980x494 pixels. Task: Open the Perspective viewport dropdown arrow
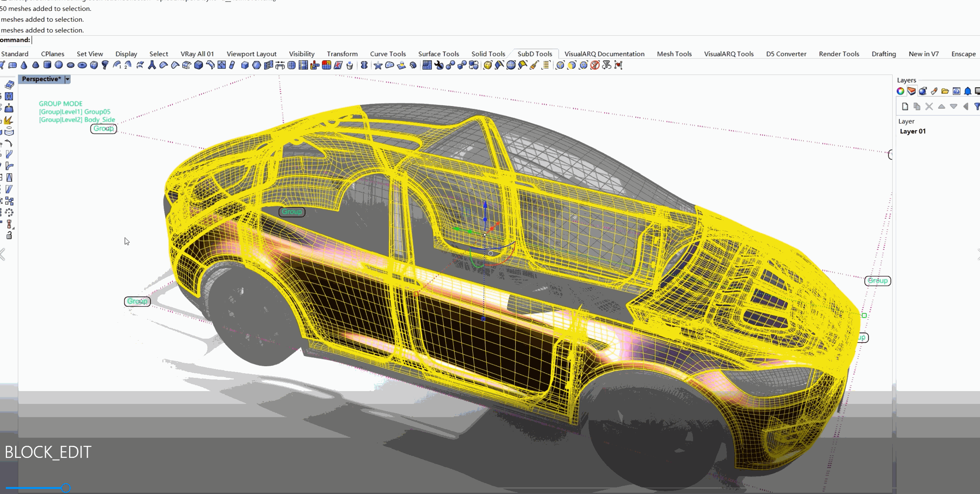point(68,79)
